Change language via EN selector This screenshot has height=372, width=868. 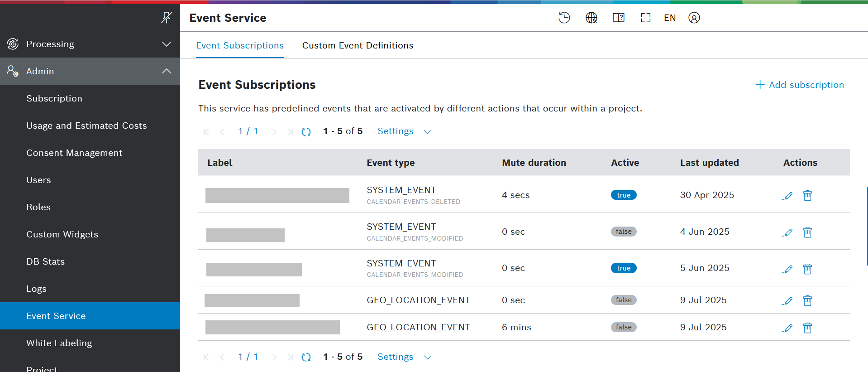pos(669,18)
